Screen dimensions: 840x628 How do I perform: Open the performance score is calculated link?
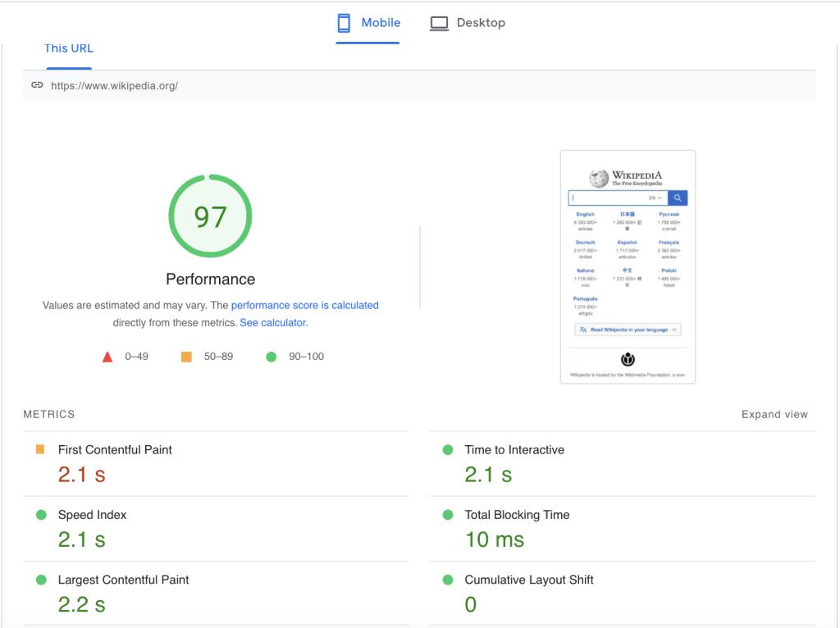[305, 305]
